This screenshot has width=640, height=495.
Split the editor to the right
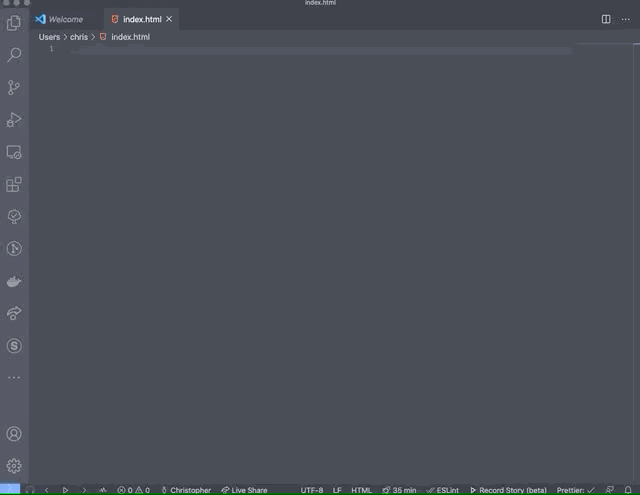606,19
